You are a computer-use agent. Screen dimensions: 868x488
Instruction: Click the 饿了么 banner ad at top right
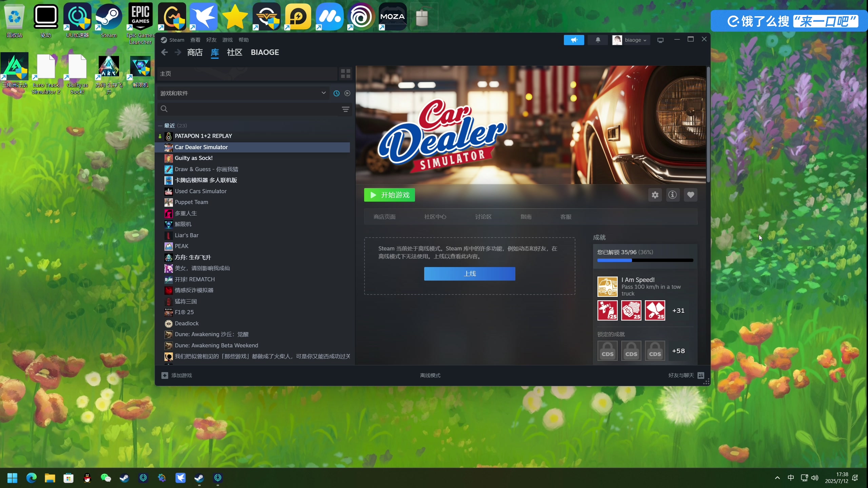[x=789, y=21]
